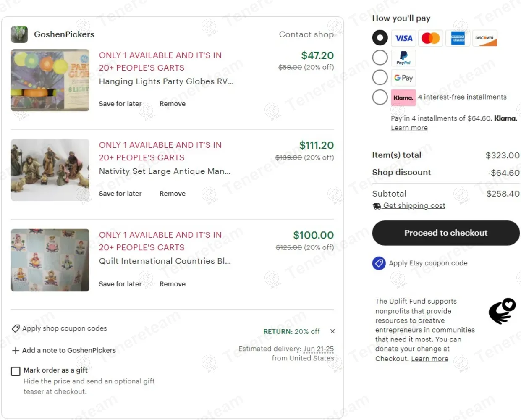Image resolution: width=521 pixels, height=420 pixels.
Task: Remove the Nativity Set item from cart
Action: [x=172, y=194]
